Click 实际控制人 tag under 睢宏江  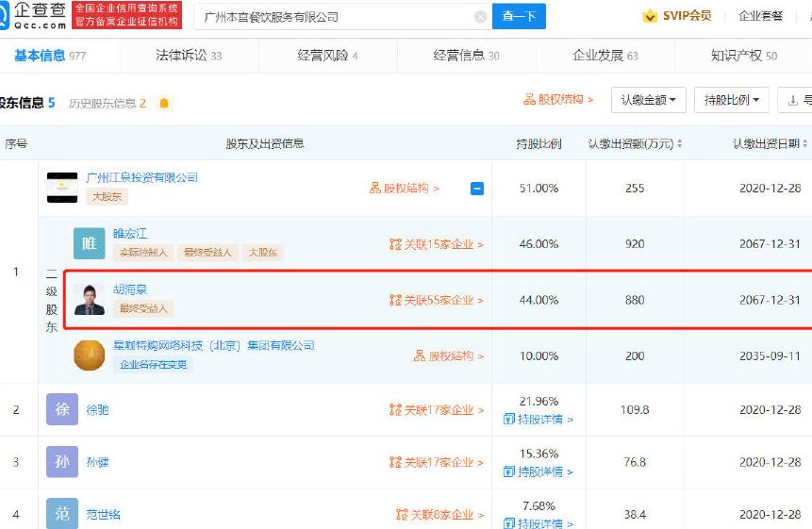click(x=143, y=253)
